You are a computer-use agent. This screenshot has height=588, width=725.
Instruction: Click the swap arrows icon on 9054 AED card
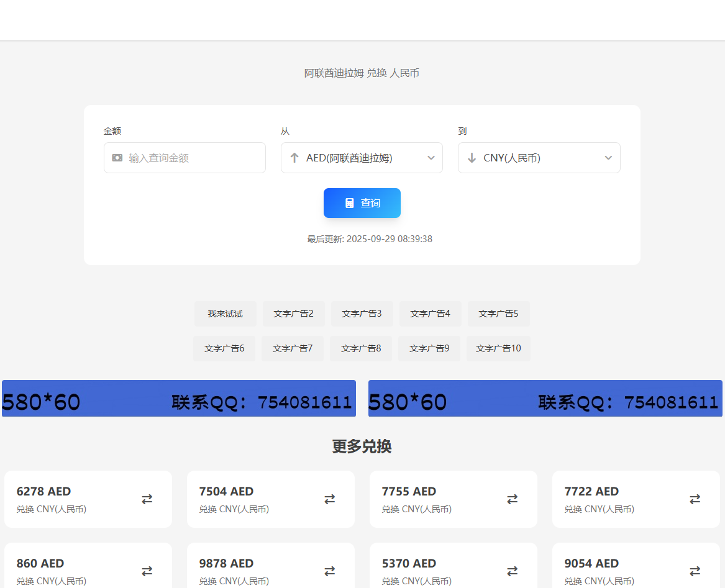tap(695, 571)
